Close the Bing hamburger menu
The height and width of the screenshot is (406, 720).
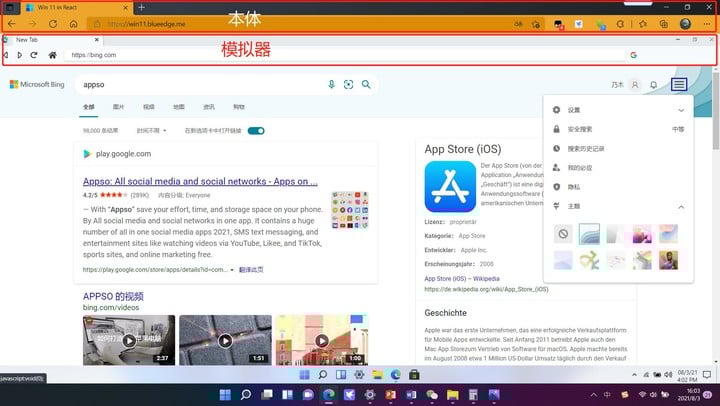click(679, 85)
